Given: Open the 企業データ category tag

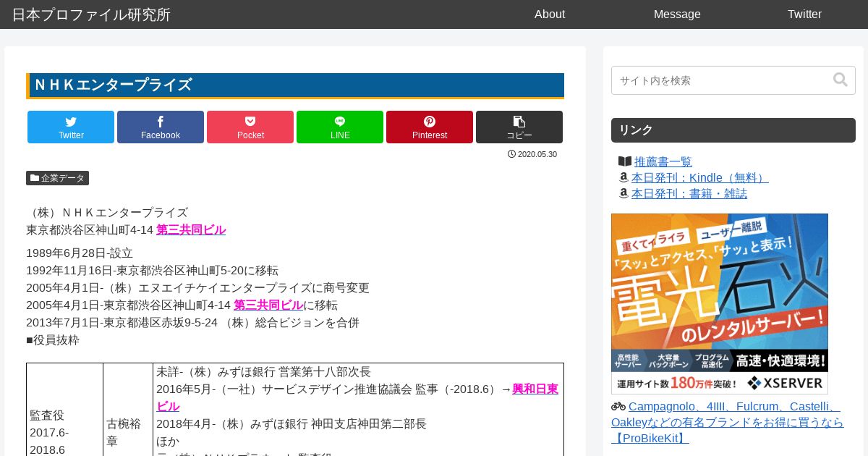Looking at the screenshot, I should (x=57, y=178).
